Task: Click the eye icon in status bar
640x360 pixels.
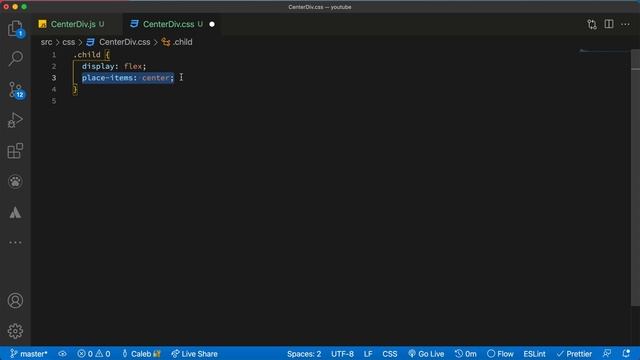Action: [62, 354]
